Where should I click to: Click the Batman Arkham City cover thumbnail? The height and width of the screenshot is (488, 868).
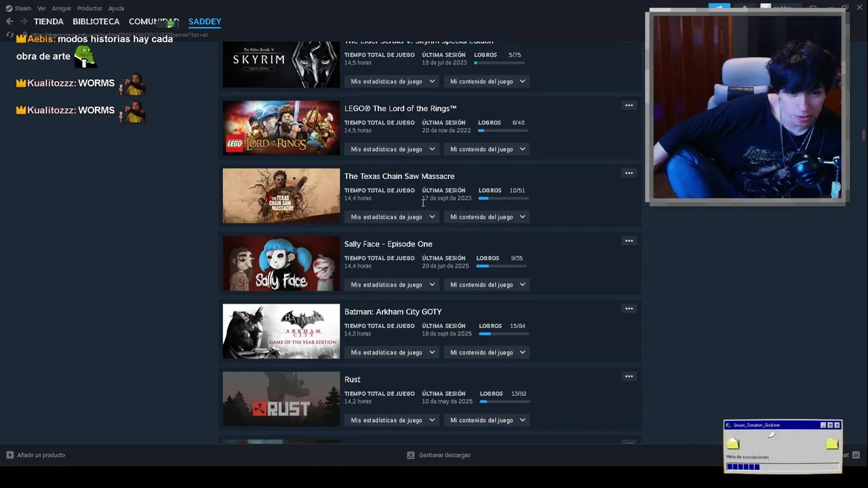click(x=281, y=331)
